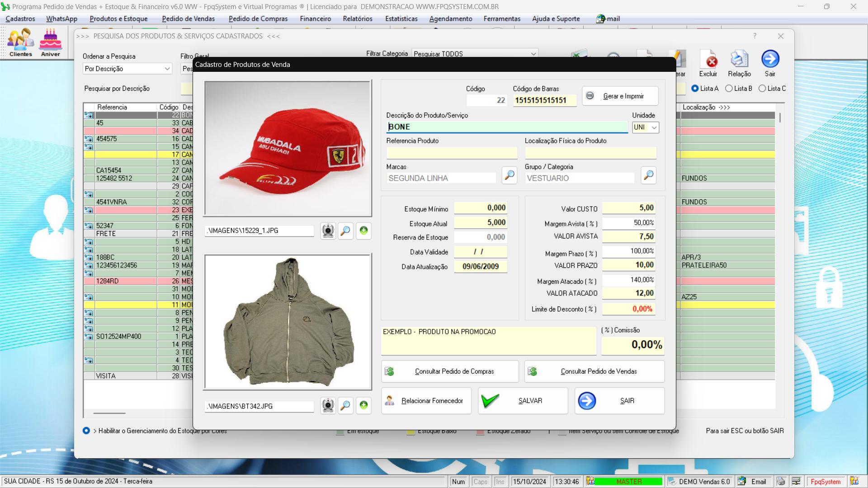
Task: Expand the Filtrar Categoria dropdown
Action: [x=533, y=54]
